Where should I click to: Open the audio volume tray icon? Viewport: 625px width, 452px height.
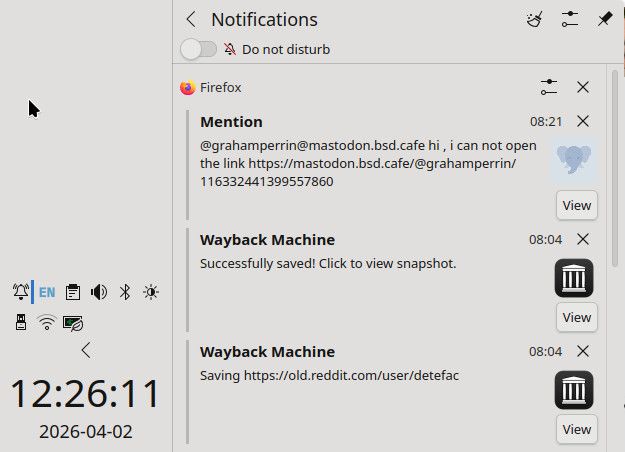click(x=99, y=292)
